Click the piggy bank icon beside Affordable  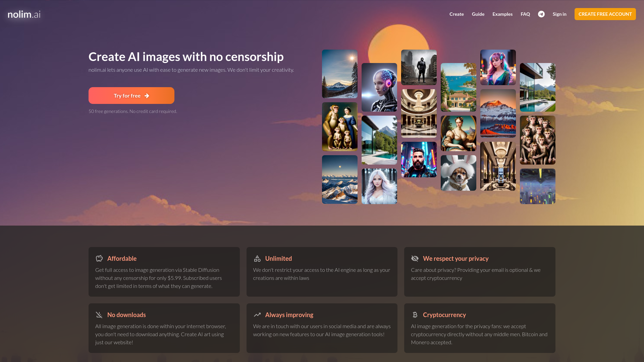point(99,258)
